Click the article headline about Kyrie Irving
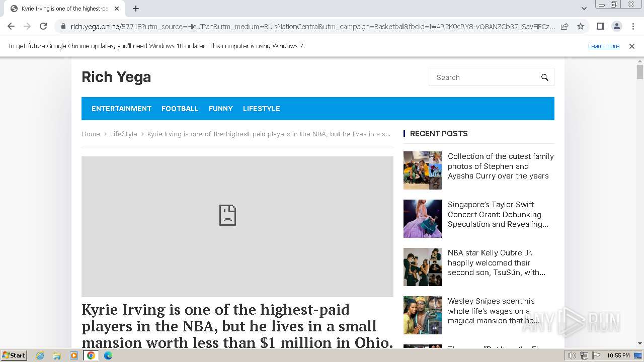This screenshot has width=644, height=362. point(237,326)
